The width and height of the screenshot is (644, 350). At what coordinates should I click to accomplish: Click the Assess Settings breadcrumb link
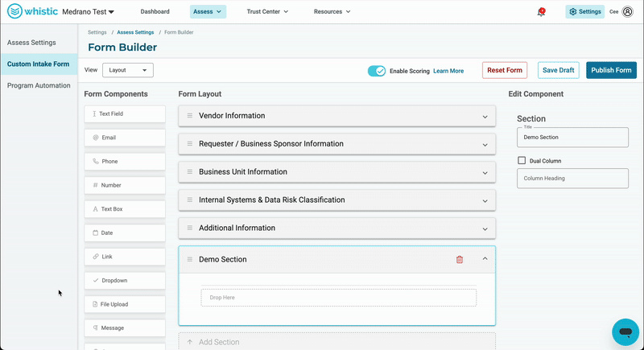pos(135,32)
